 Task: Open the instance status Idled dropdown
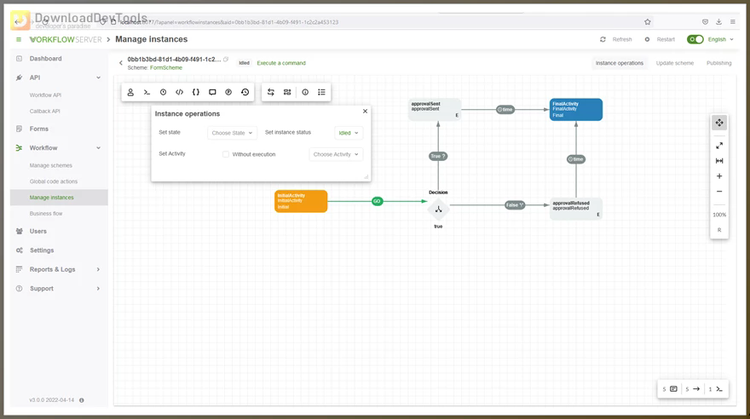[348, 133]
